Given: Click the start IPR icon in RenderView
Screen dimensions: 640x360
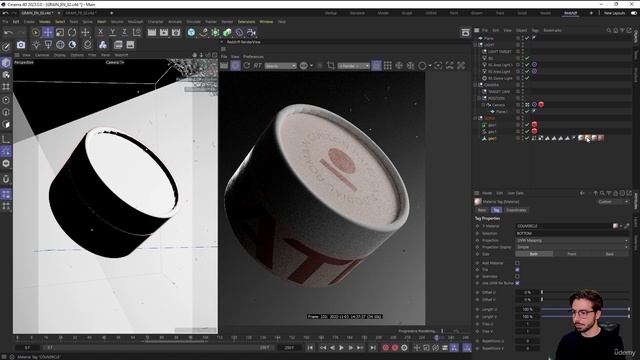Looking at the screenshot, I should coord(236,65).
